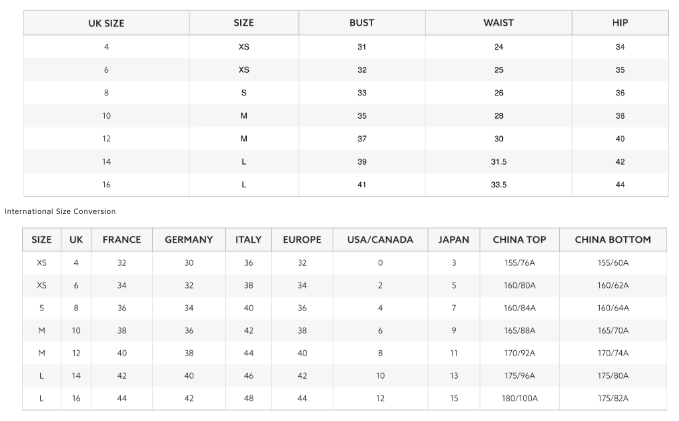Click the JAPAN column header

coord(453,240)
